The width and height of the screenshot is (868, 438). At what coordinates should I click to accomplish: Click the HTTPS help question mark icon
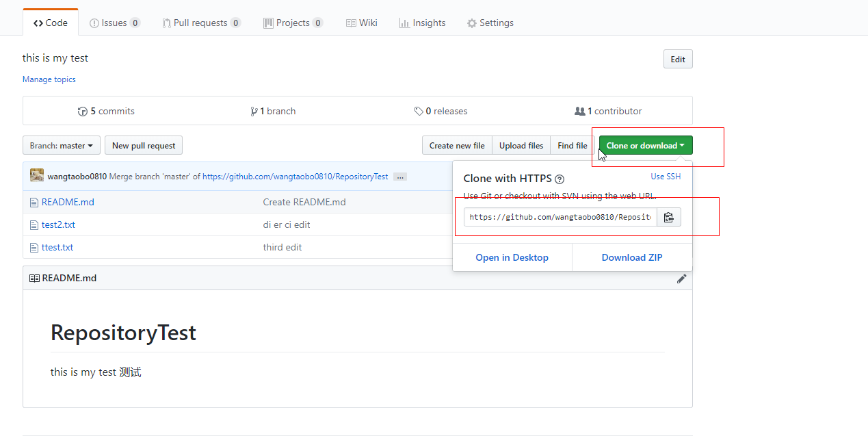click(560, 179)
